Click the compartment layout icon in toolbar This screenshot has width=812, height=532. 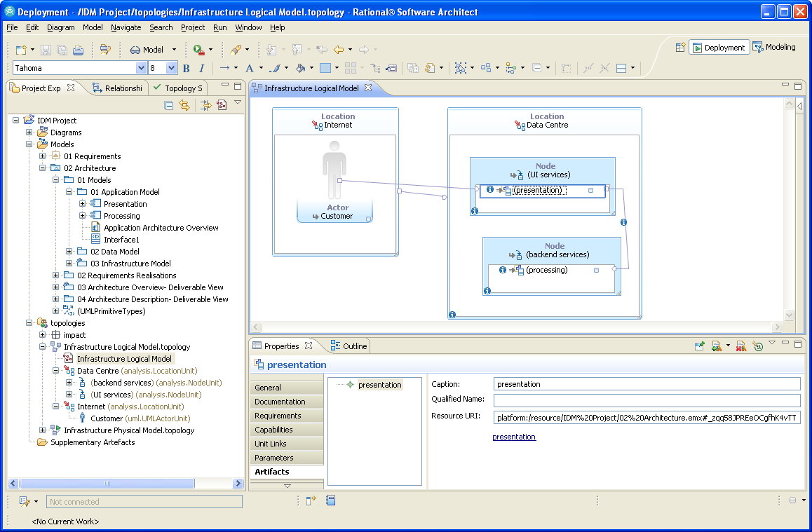point(621,68)
